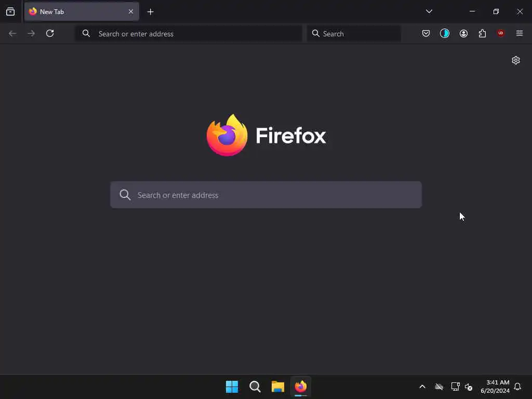Open the notifications bell
This screenshot has height=399, width=532.
pos(517,387)
